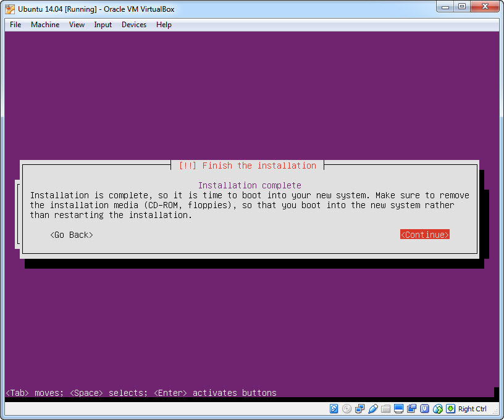This screenshot has width=504, height=420.
Task: Click the hard disk activity status icon
Action: (x=334, y=409)
